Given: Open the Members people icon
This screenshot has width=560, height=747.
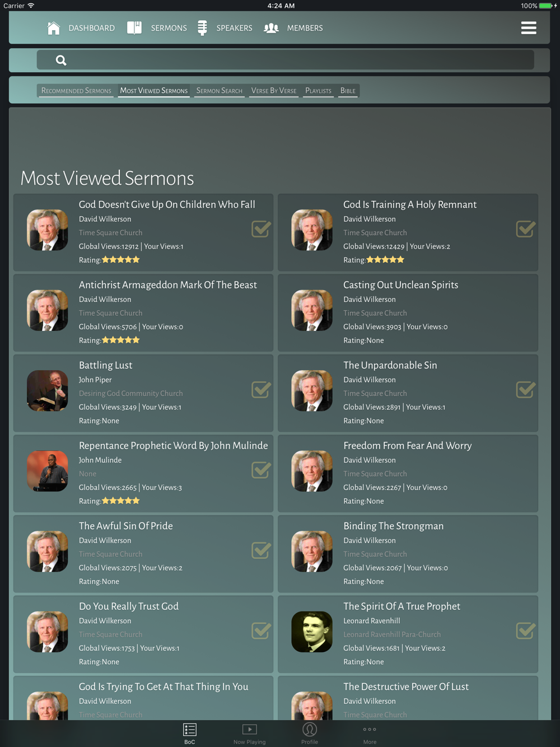Looking at the screenshot, I should pos(272,28).
